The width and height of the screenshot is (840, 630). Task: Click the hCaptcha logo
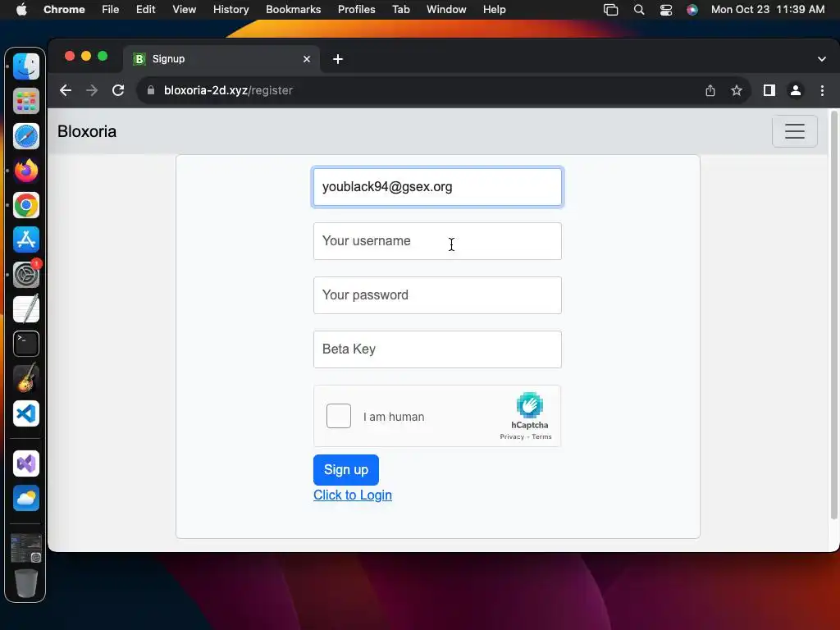[x=530, y=405]
